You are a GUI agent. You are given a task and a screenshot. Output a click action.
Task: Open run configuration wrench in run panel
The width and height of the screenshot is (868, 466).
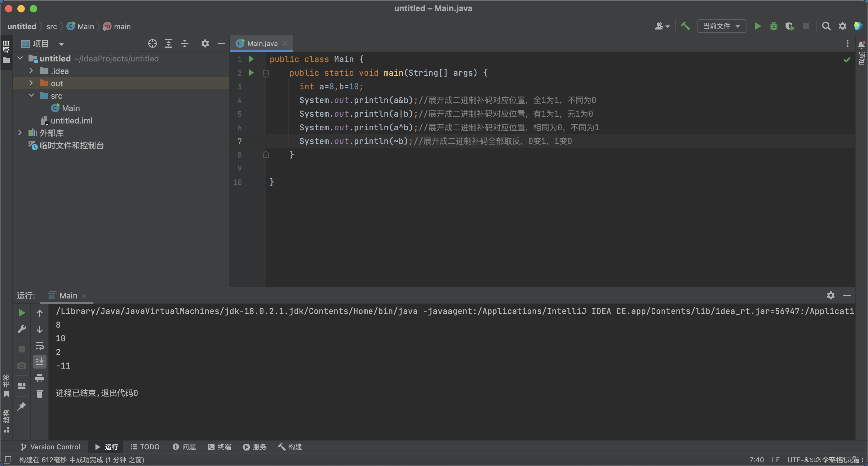click(x=22, y=329)
